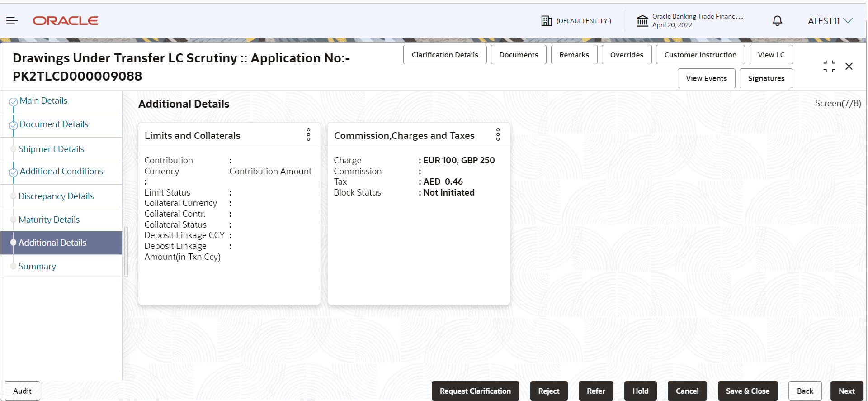
Task: Open Commission, Charges and Taxes kebab menu
Action: click(x=498, y=134)
